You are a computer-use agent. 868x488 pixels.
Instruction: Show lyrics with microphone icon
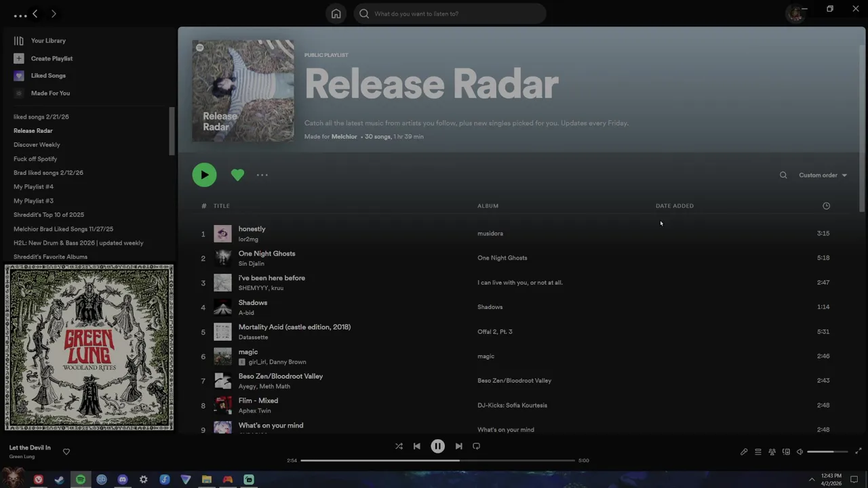click(x=744, y=452)
